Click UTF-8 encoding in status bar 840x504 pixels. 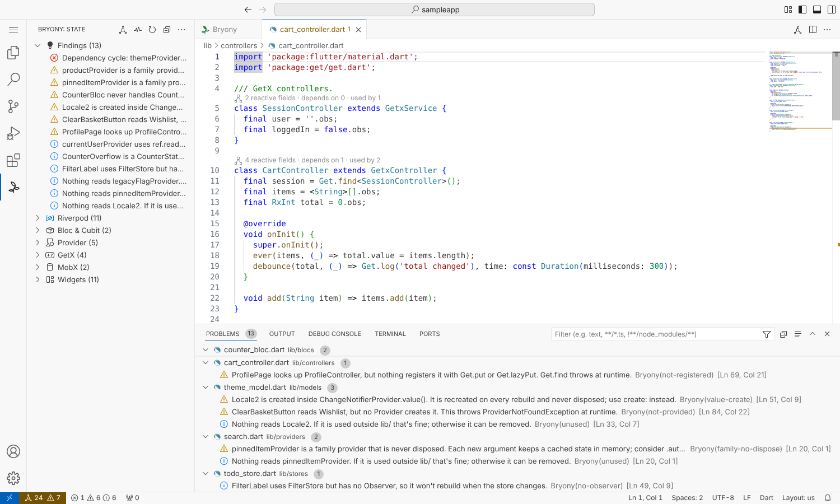(x=723, y=498)
